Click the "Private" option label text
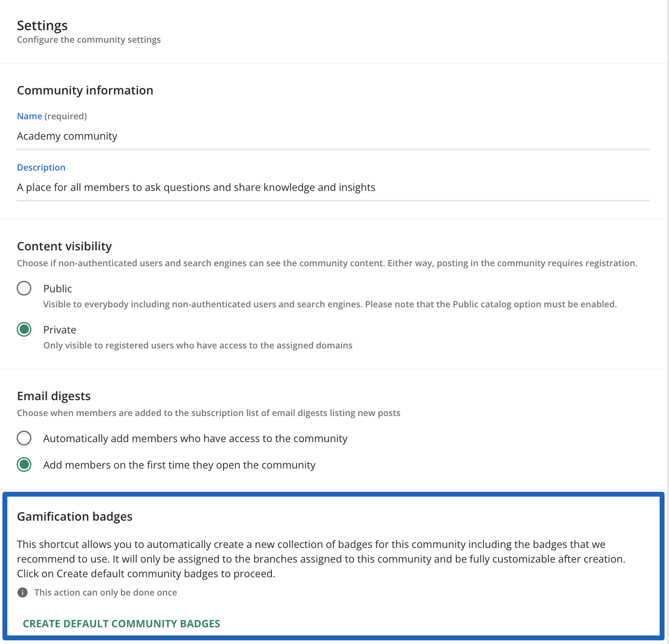Viewport: 669px width, 644px height. [59, 330]
